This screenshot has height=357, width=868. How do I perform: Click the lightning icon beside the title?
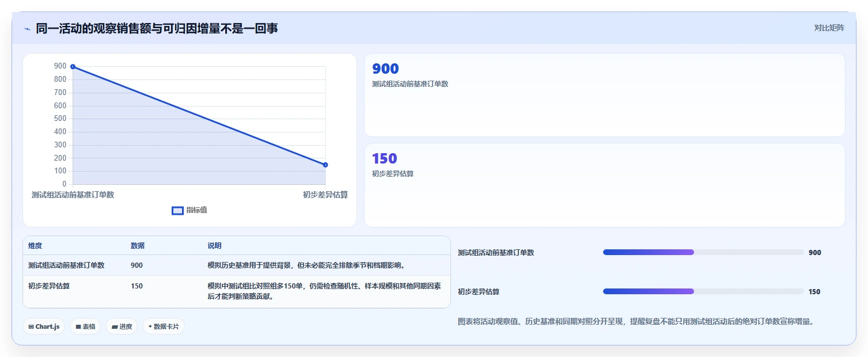point(28,29)
